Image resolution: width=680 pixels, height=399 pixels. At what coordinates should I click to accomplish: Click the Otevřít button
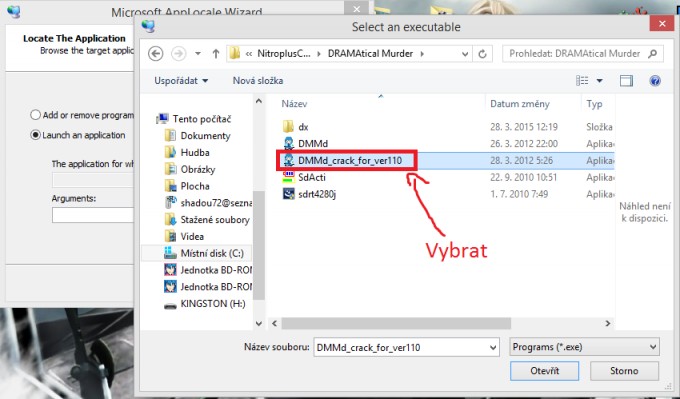[x=544, y=371]
